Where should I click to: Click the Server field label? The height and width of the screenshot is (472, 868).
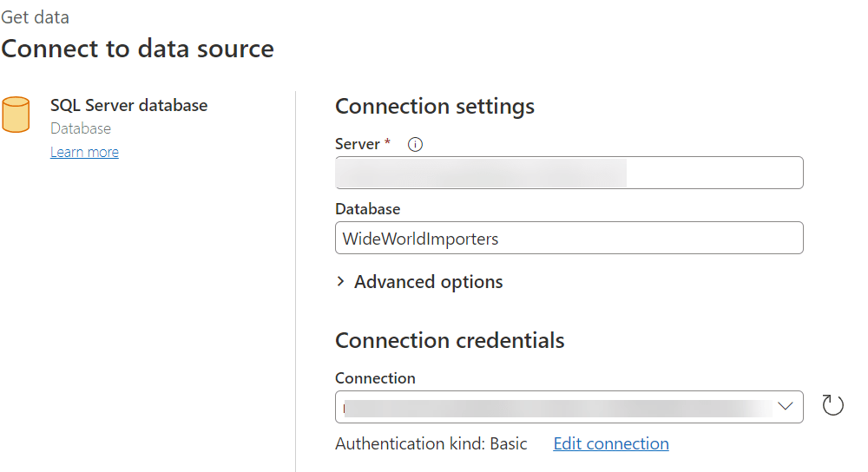358,144
